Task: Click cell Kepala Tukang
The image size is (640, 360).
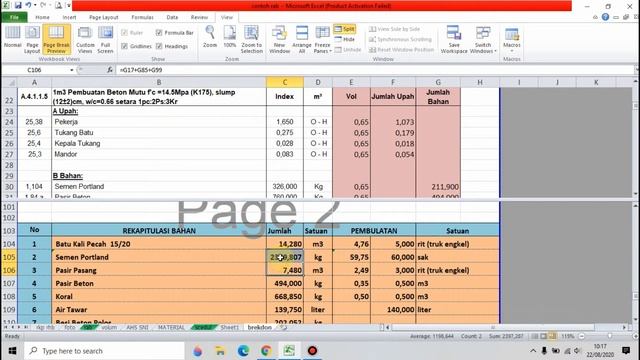Action: pos(159,143)
